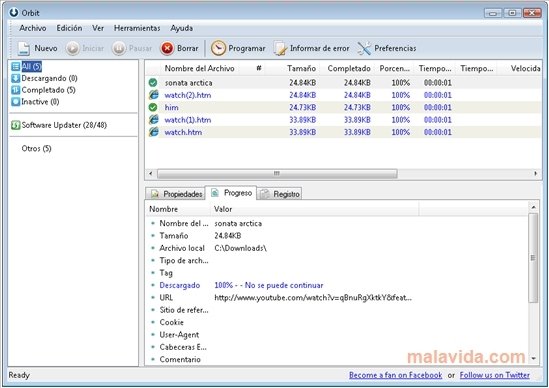549x388 pixels.
Task: Click browser icon of watch.htm row
Action: click(x=153, y=132)
